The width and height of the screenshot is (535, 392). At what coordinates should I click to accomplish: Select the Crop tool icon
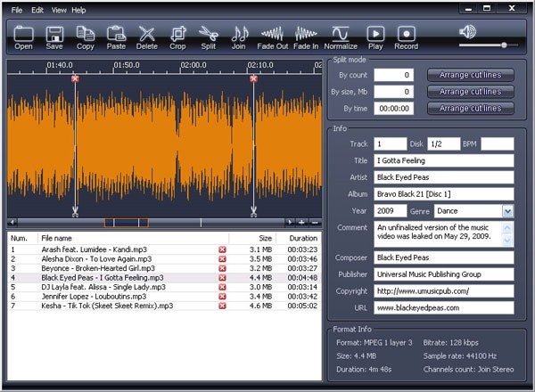[177, 36]
